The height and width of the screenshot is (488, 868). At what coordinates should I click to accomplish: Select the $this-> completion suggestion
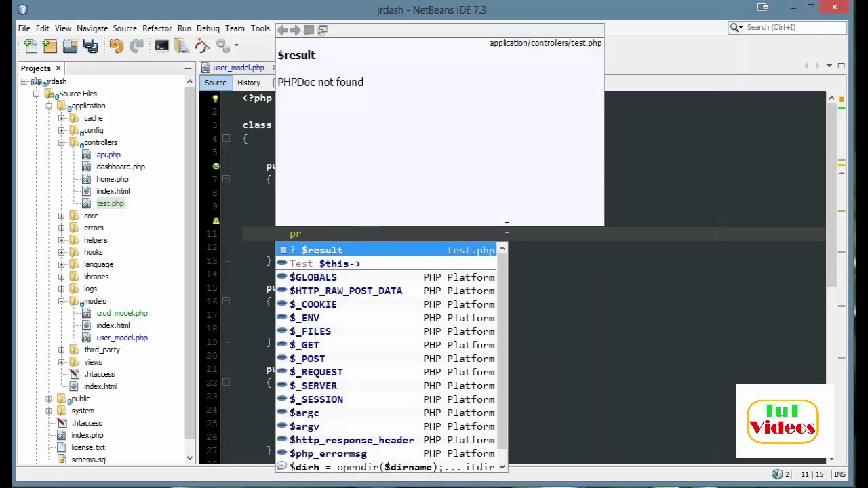point(387,264)
